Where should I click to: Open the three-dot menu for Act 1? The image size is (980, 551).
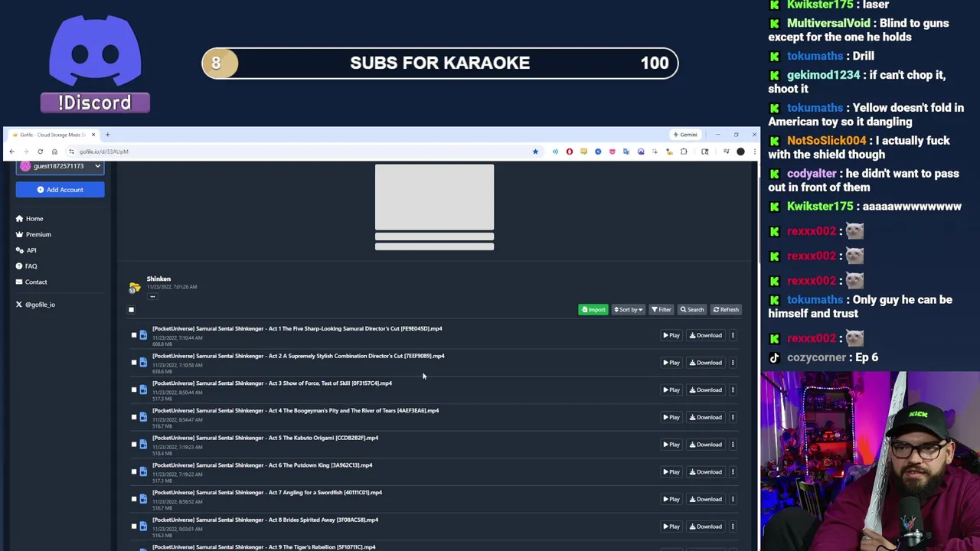tap(733, 335)
